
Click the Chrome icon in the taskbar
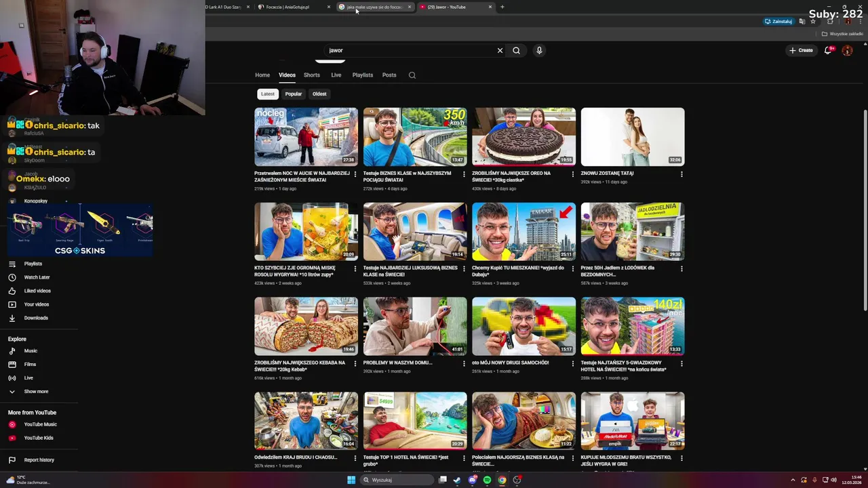502,480
